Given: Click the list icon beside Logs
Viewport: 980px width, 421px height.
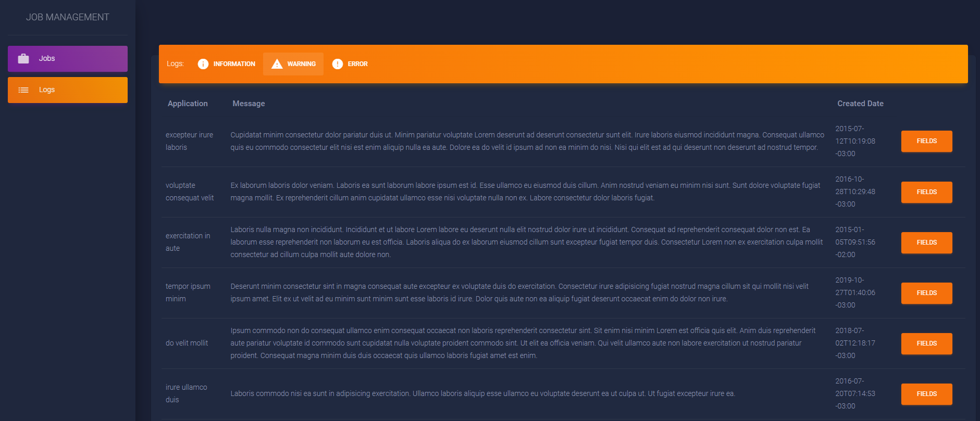Looking at the screenshot, I should (x=23, y=90).
